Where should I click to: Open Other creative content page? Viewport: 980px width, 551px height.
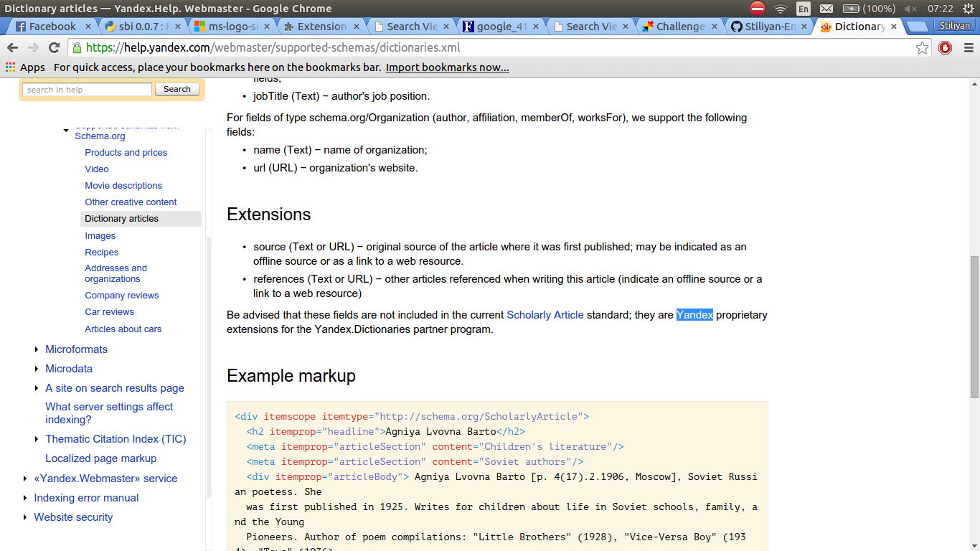(131, 202)
